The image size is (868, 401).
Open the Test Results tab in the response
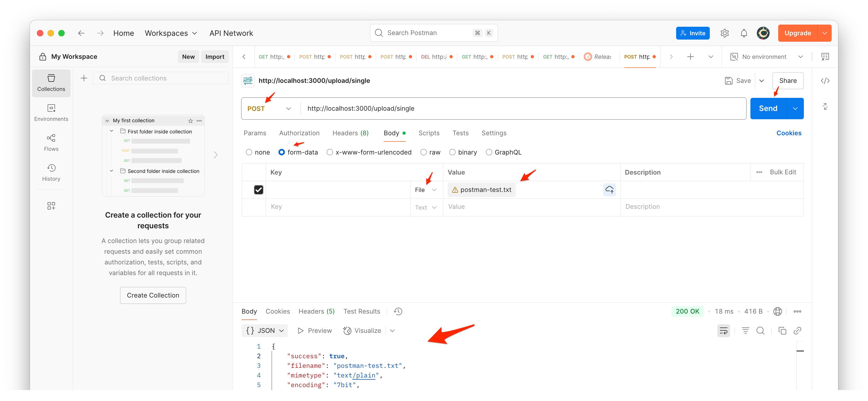(x=362, y=311)
